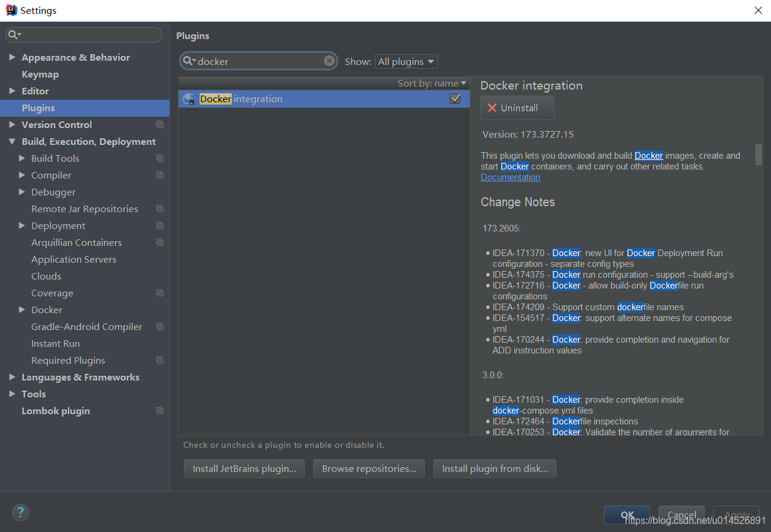Click the Version: 173.3727.15 text

528,134
